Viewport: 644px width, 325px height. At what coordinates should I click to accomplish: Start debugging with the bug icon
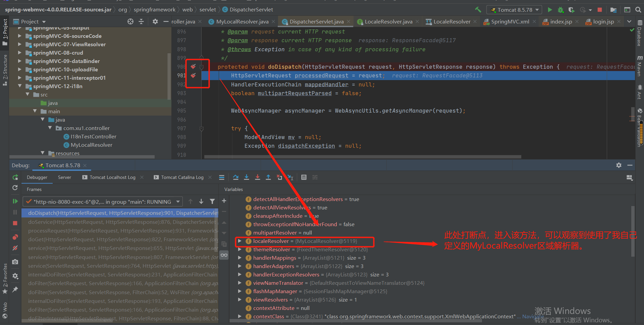[560, 10]
